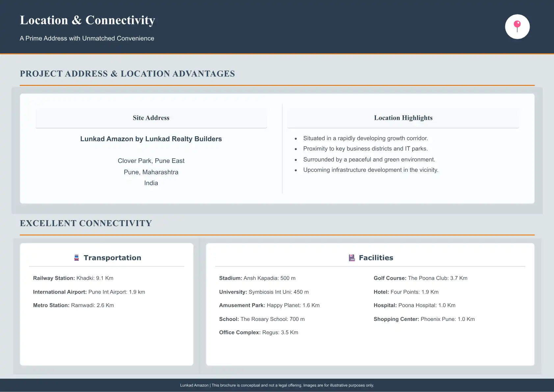Select the Office Complex Regus entry
The image size is (554, 392).
pos(258,332)
